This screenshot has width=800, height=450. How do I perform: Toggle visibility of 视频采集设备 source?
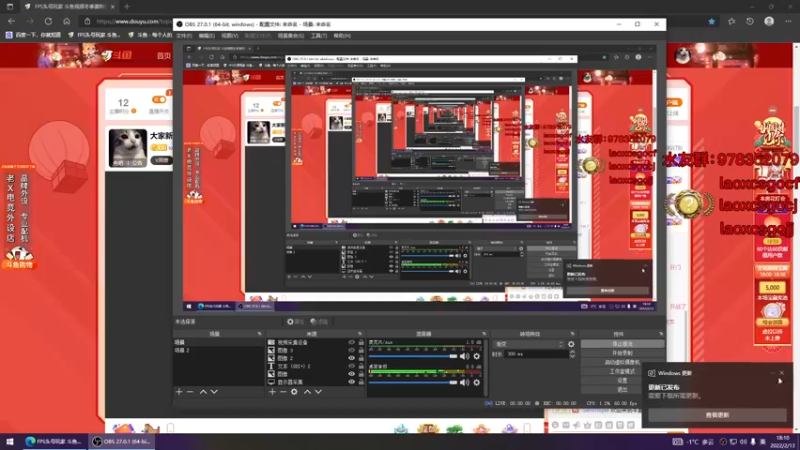pos(351,342)
